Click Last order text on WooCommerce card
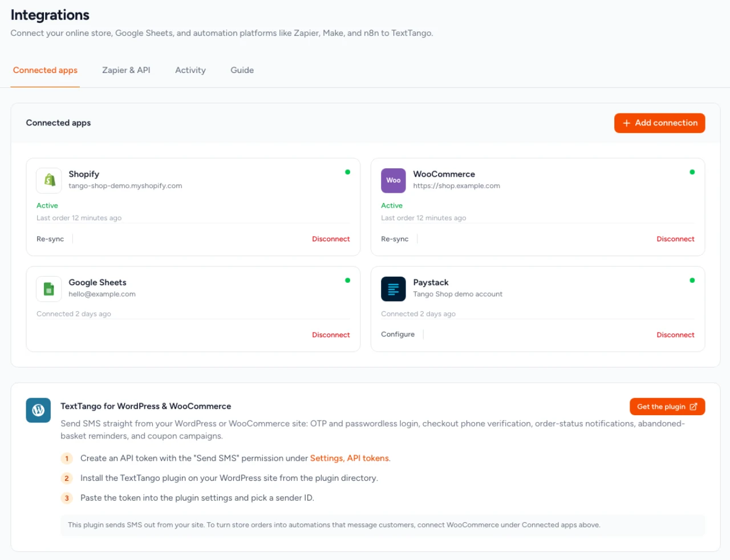The height and width of the screenshot is (560, 730). tap(424, 218)
